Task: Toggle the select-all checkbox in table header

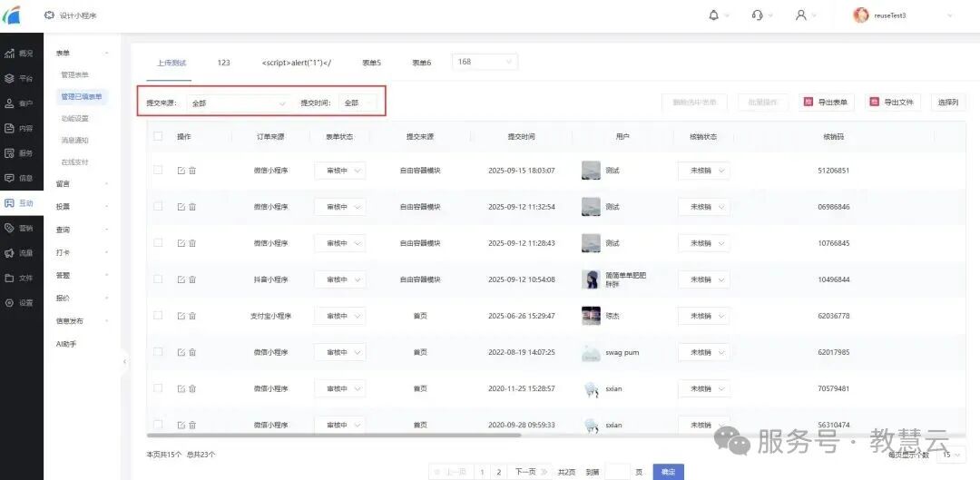Action: pyautogui.click(x=158, y=136)
